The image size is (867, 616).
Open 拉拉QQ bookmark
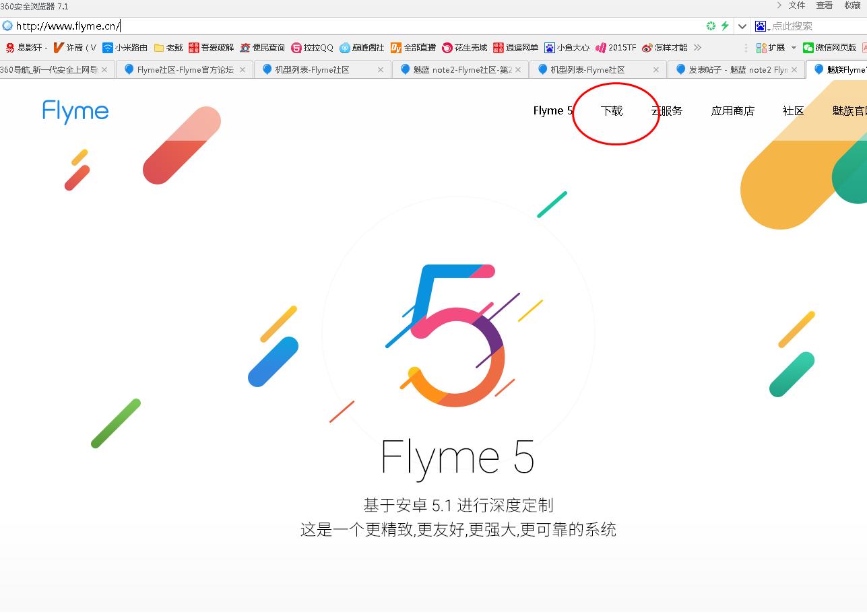coord(313,48)
